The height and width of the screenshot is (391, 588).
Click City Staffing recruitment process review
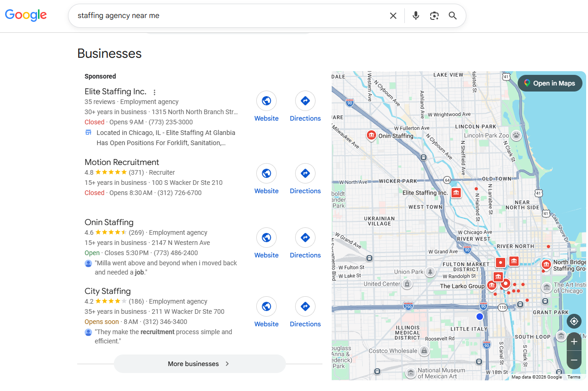[163, 336]
